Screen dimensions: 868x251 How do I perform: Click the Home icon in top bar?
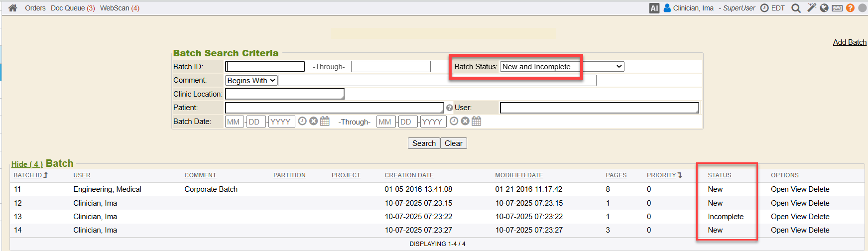point(13,8)
